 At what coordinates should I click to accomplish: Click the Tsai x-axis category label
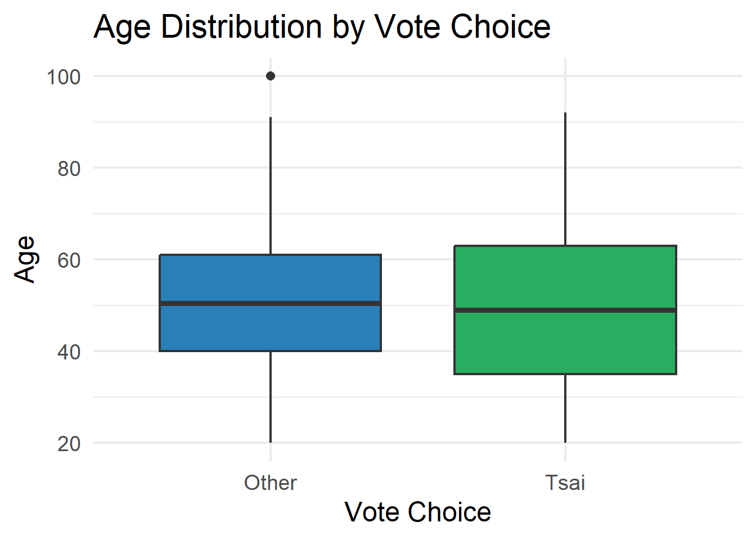pyautogui.click(x=565, y=483)
